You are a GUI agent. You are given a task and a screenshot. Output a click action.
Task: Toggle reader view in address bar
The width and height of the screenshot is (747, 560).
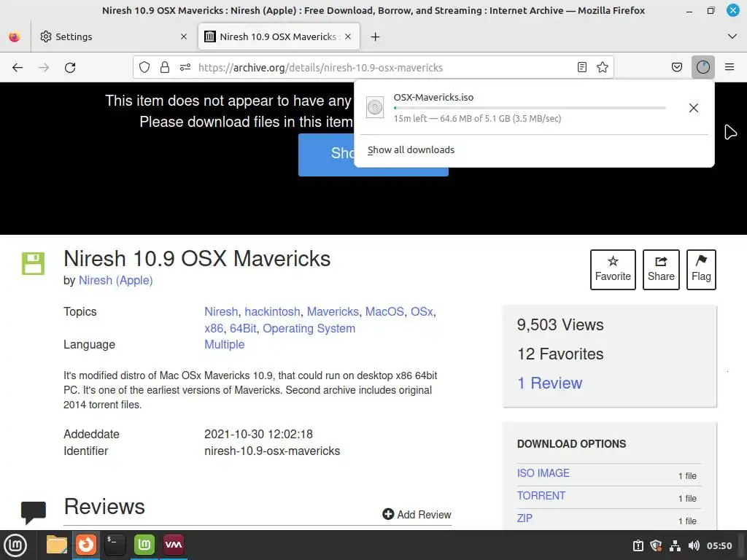pyautogui.click(x=581, y=67)
